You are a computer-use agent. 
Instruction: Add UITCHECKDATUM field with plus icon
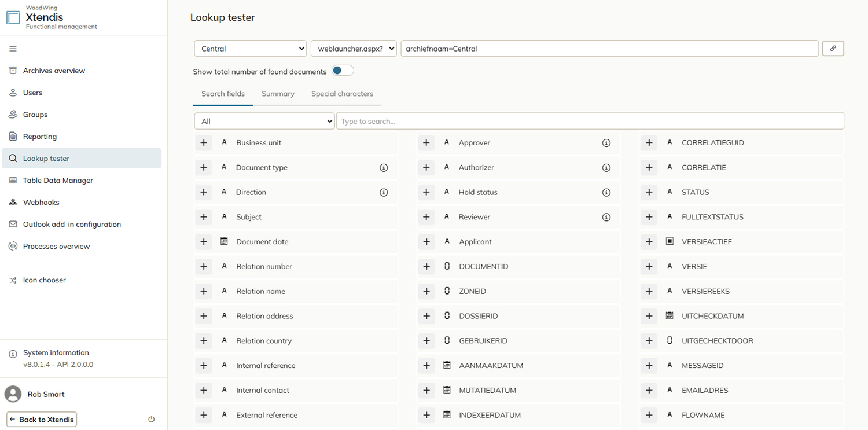click(649, 316)
